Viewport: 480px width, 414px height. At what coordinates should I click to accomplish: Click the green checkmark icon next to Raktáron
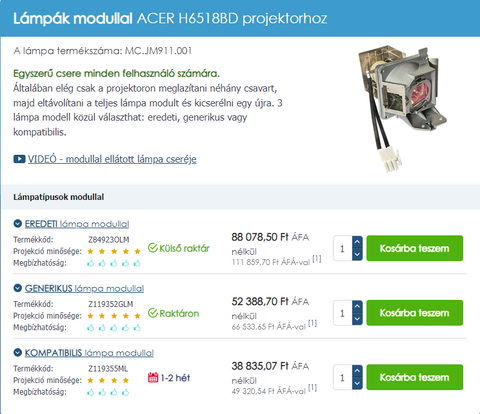[153, 313]
